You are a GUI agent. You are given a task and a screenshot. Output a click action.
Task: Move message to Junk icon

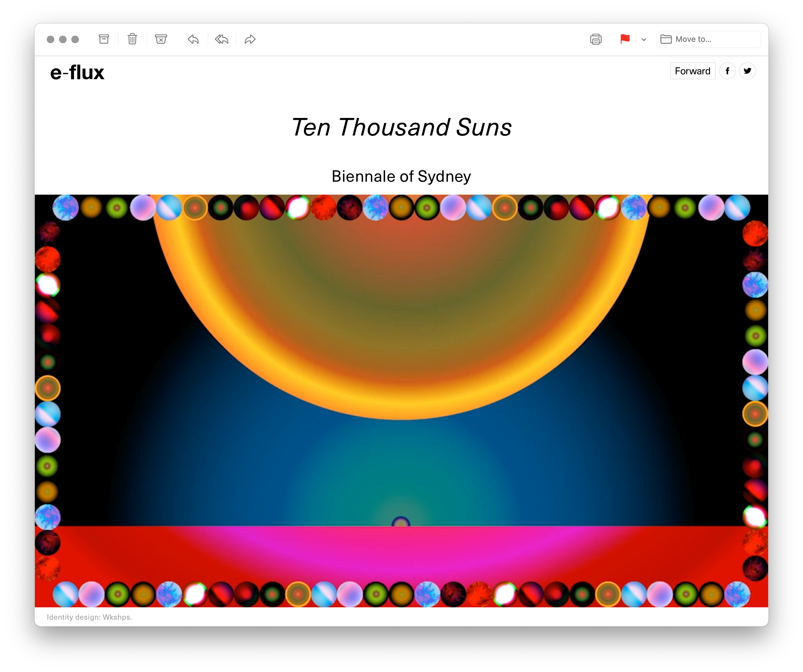point(161,39)
